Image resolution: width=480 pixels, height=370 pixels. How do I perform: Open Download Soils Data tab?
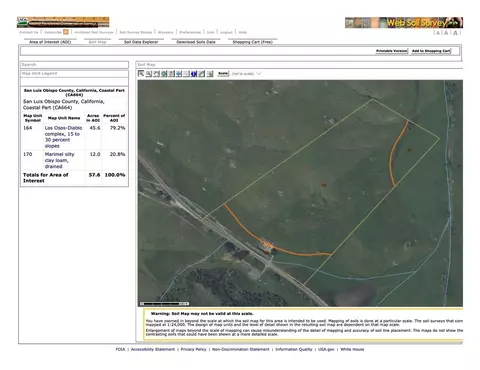pos(196,42)
